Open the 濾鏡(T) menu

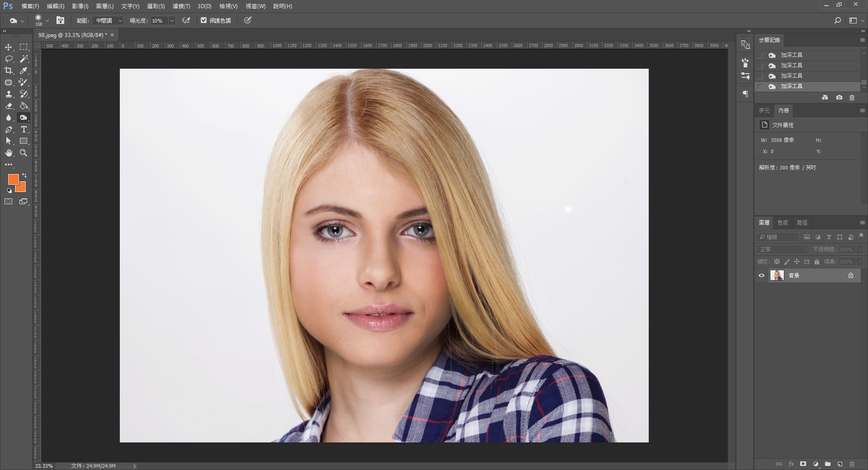coord(181,6)
